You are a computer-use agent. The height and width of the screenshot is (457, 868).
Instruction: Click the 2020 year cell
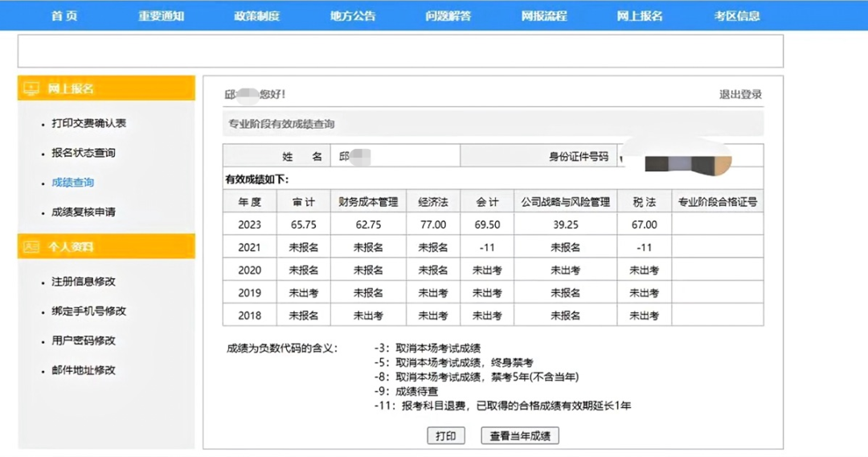tap(250, 270)
